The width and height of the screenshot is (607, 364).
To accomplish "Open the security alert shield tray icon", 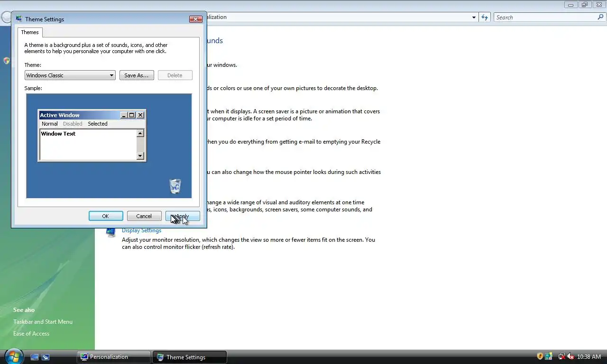I will [540, 356].
